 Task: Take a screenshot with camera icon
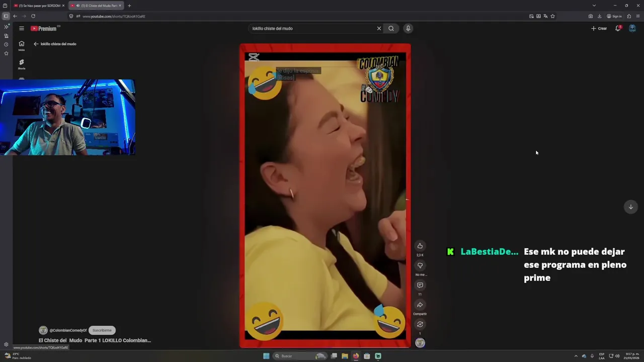(x=590, y=16)
